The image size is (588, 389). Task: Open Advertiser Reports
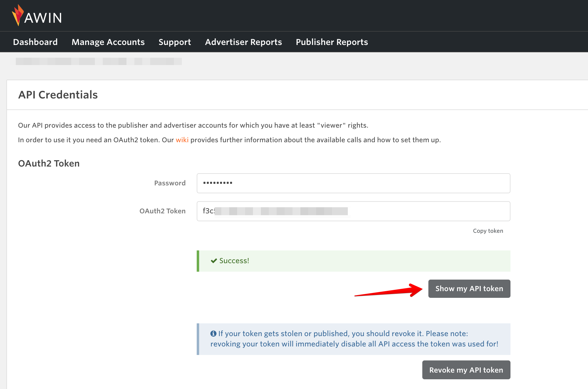click(243, 42)
